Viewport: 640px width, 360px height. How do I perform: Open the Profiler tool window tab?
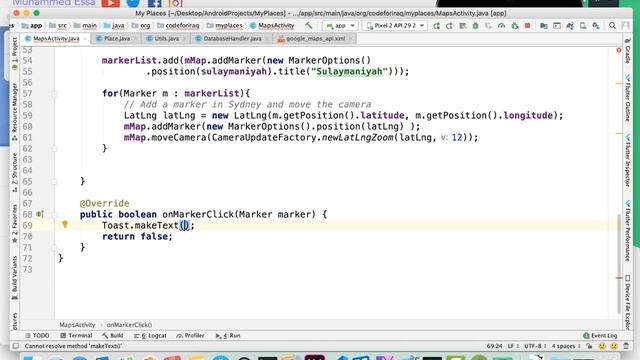190,336
